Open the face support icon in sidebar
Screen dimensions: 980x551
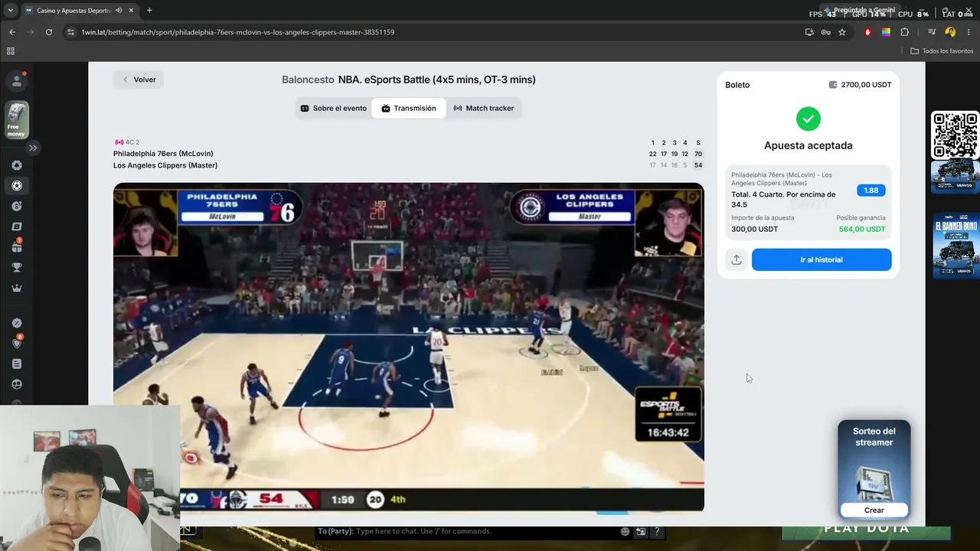click(x=17, y=384)
